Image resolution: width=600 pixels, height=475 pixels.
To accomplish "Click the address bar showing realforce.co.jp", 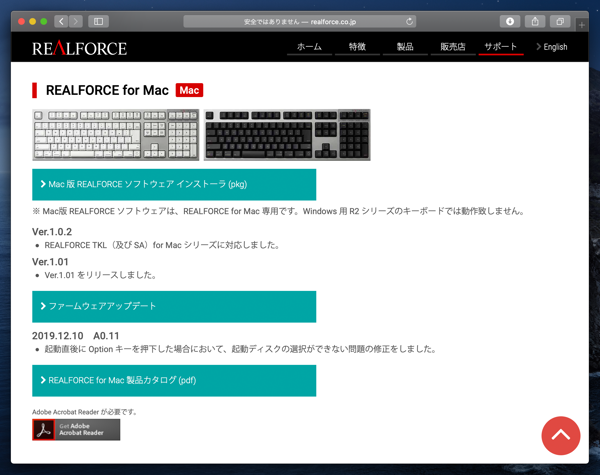I will [300, 21].
